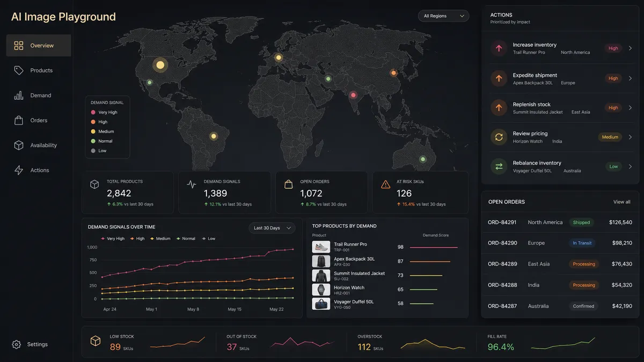Expand the Replenish stock action chevron
Image resolution: width=644 pixels, height=362 pixels.
(x=630, y=108)
